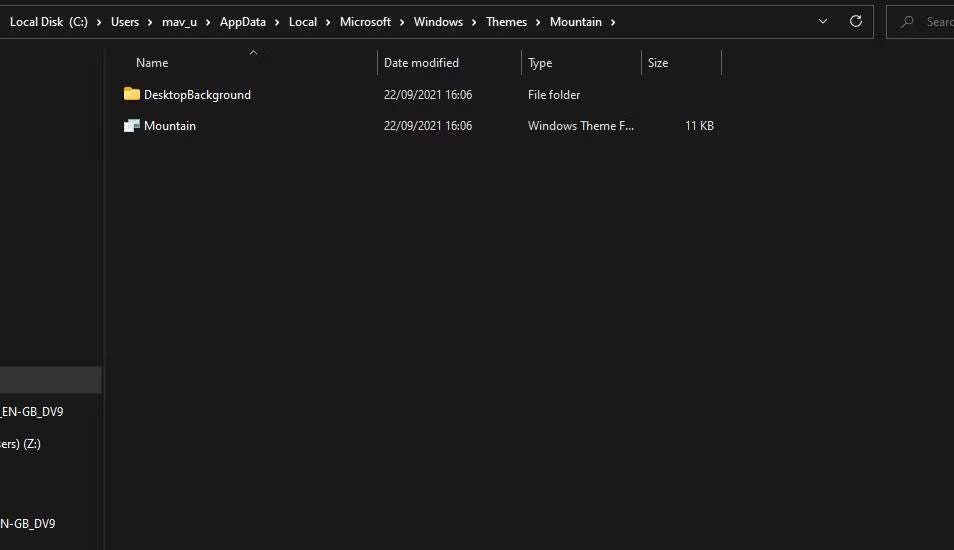Navigate to AppData breadcrumb
Screen dimensions: 954x550
pyautogui.click(x=243, y=22)
